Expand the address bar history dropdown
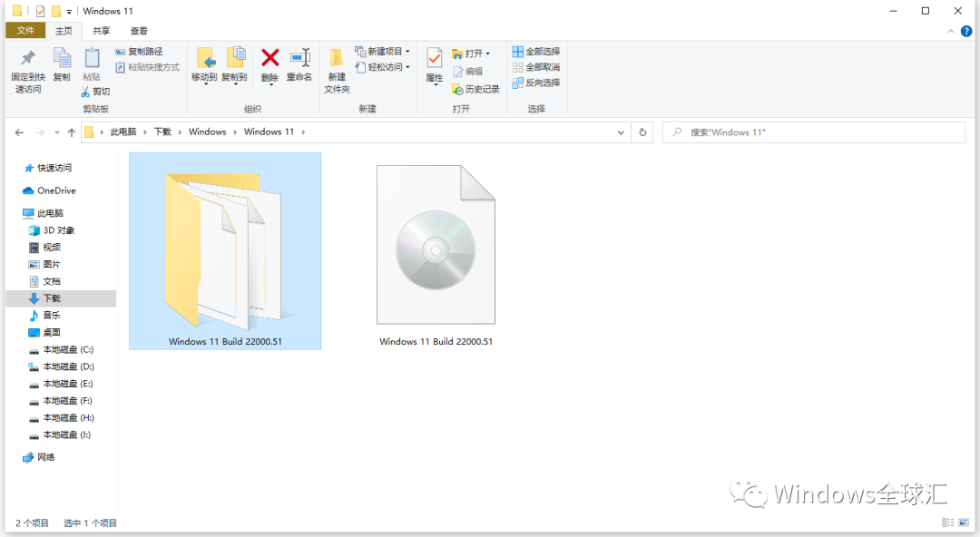 pyautogui.click(x=621, y=132)
